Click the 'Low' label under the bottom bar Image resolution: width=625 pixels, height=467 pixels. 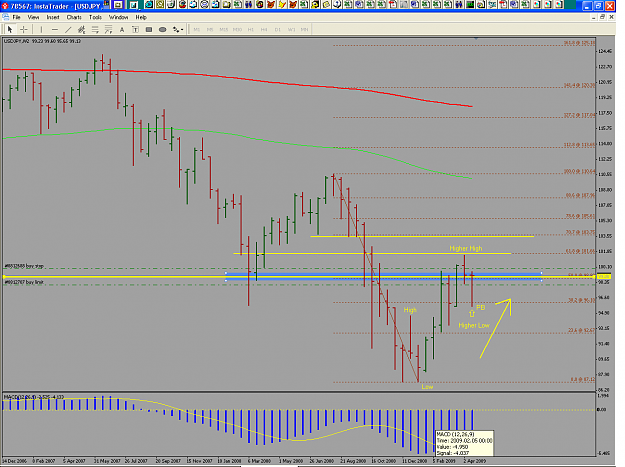pyautogui.click(x=427, y=386)
